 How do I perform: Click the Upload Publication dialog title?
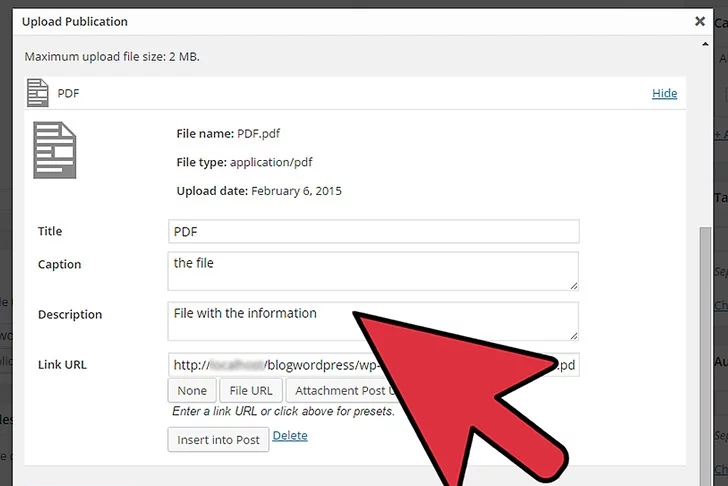(75, 21)
